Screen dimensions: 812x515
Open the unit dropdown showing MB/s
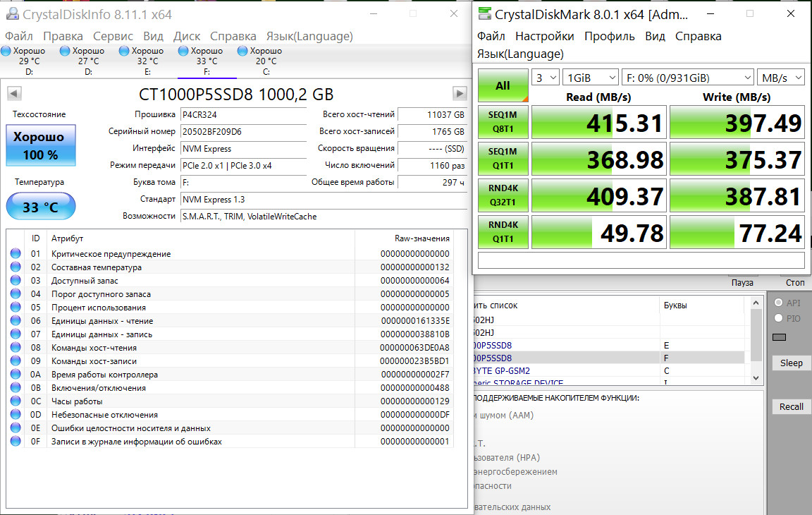(780, 78)
